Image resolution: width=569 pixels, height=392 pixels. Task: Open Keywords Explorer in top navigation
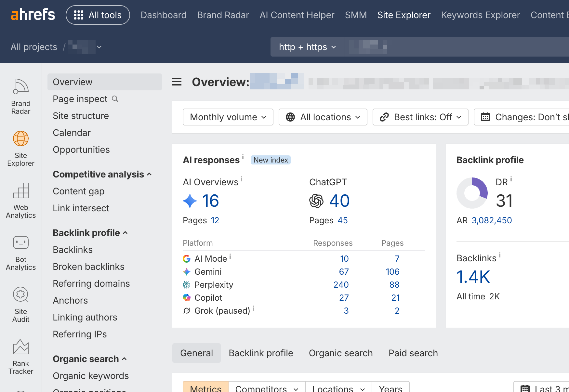480,15
